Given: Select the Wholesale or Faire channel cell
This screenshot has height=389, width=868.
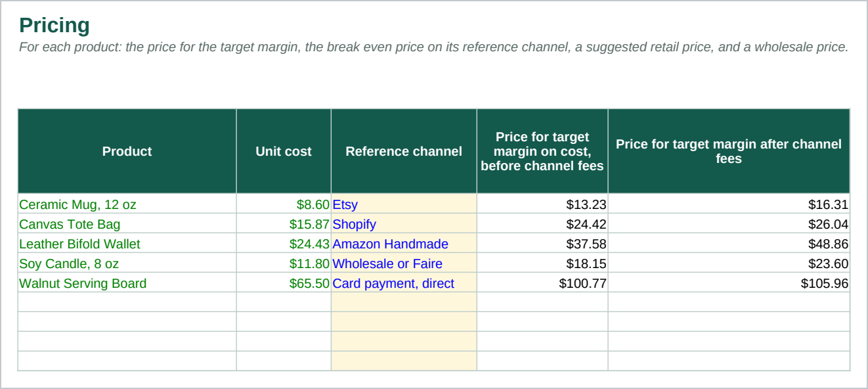Looking at the screenshot, I should (404, 263).
